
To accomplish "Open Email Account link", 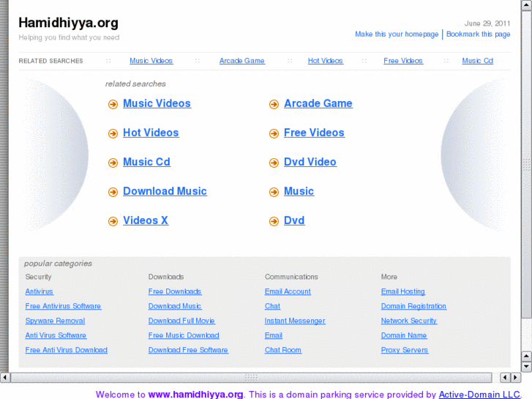I will click(x=288, y=291).
